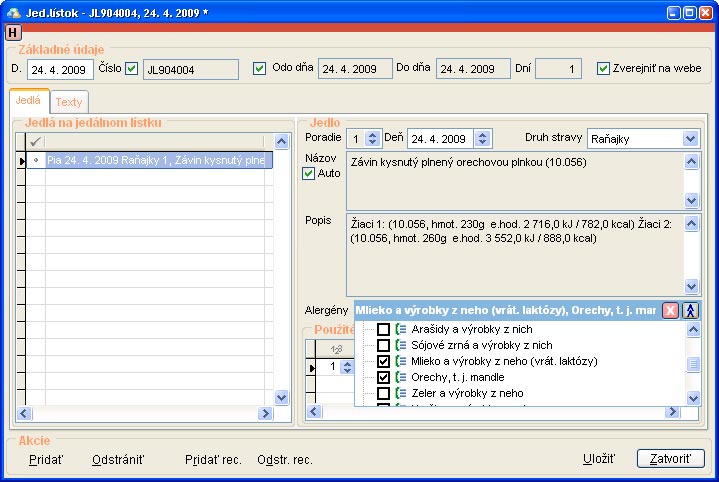The height and width of the screenshot is (482, 719).
Task: Switch to the Texty tab
Action: (x=69, y=102)
